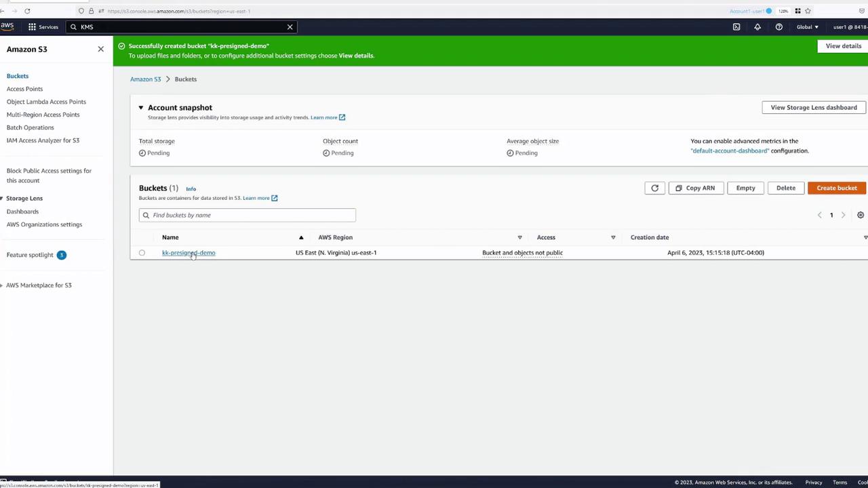Go back in the browser
868x488 pixels.
[x=3, y=11]
